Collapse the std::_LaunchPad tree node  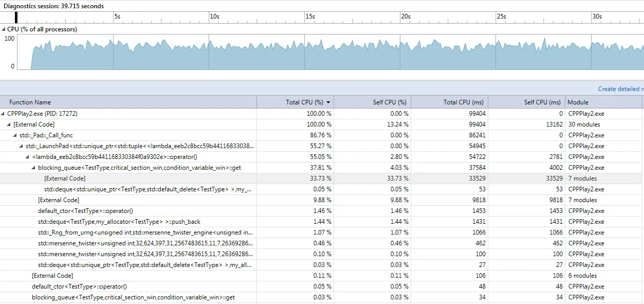[x=22, y=146]
